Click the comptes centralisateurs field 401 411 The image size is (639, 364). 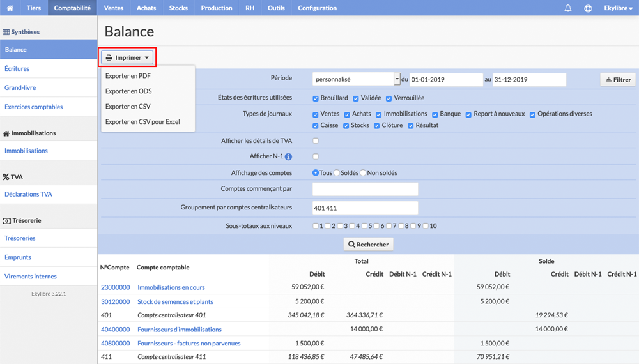pyautogui.click(x=365, y=208)
